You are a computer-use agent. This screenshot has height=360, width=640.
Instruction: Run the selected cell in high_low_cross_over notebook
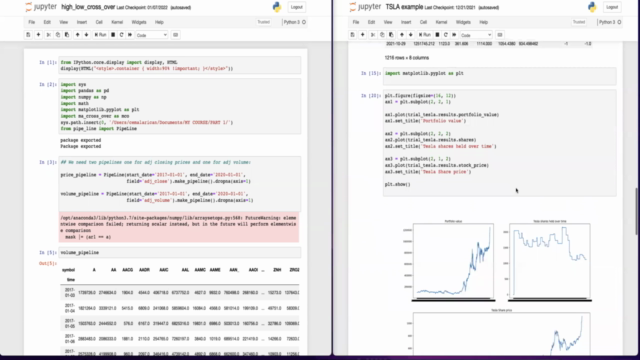pos(100,35)
